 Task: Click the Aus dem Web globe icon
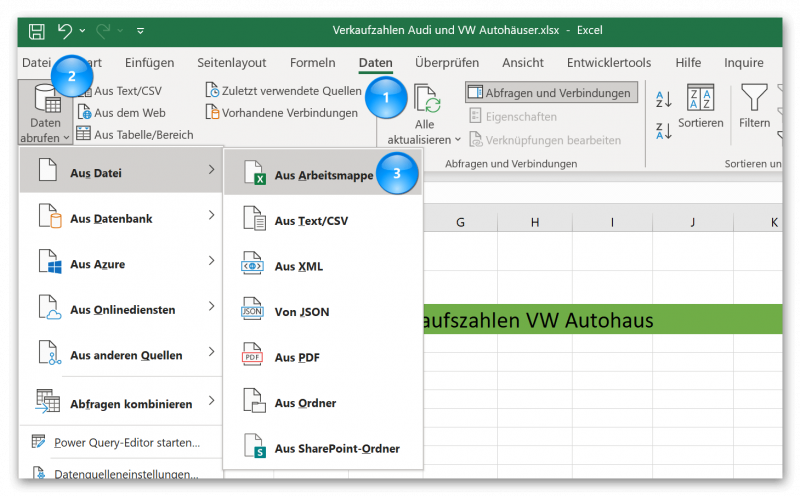(x=84, y=112)
